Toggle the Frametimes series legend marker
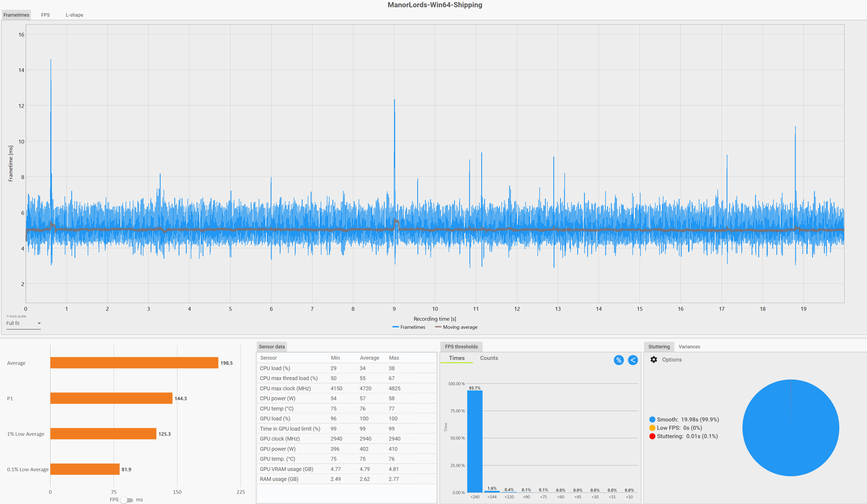This screenshot has height=504, width=867. [395, 327]
